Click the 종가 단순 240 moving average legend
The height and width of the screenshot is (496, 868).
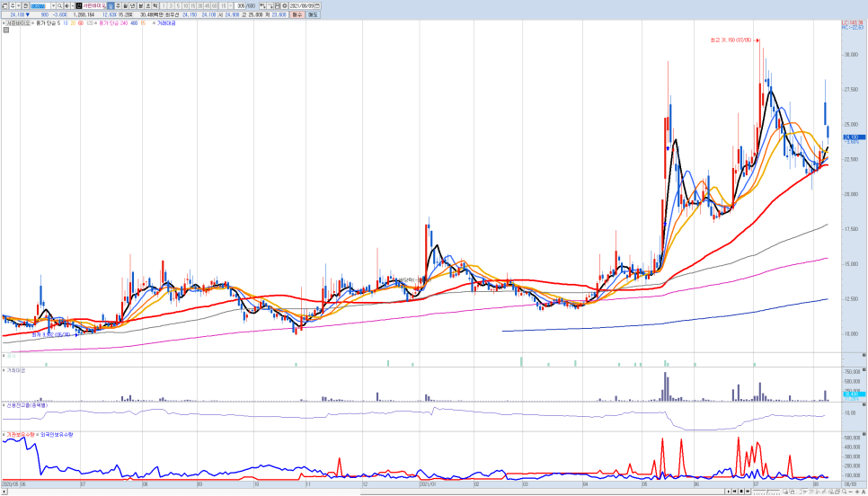pos(113,23)
